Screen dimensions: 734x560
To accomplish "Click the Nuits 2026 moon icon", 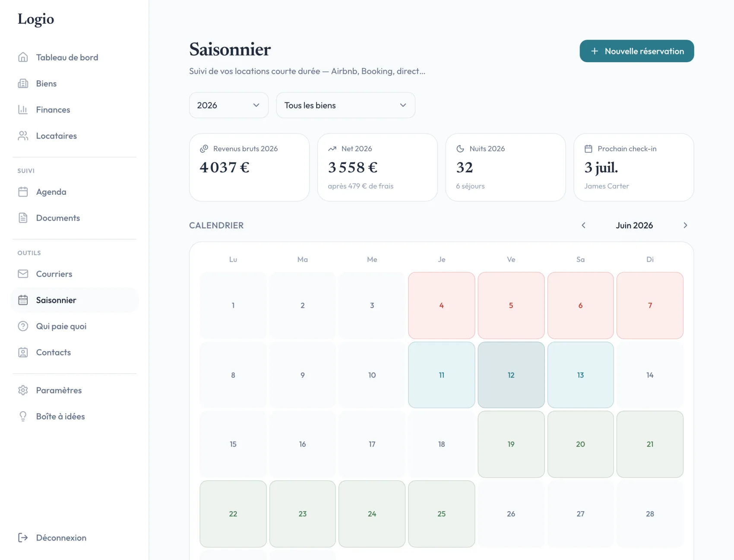I will [x=460, y=149].
